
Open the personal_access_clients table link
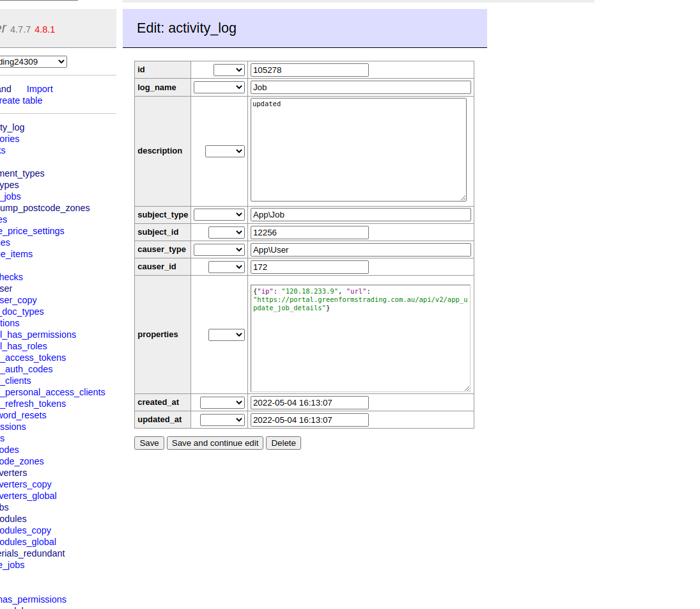(x=52, y=392)
